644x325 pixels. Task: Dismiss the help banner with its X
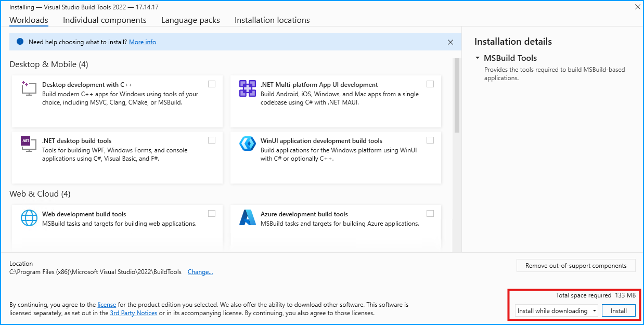[x=450, y=42]
